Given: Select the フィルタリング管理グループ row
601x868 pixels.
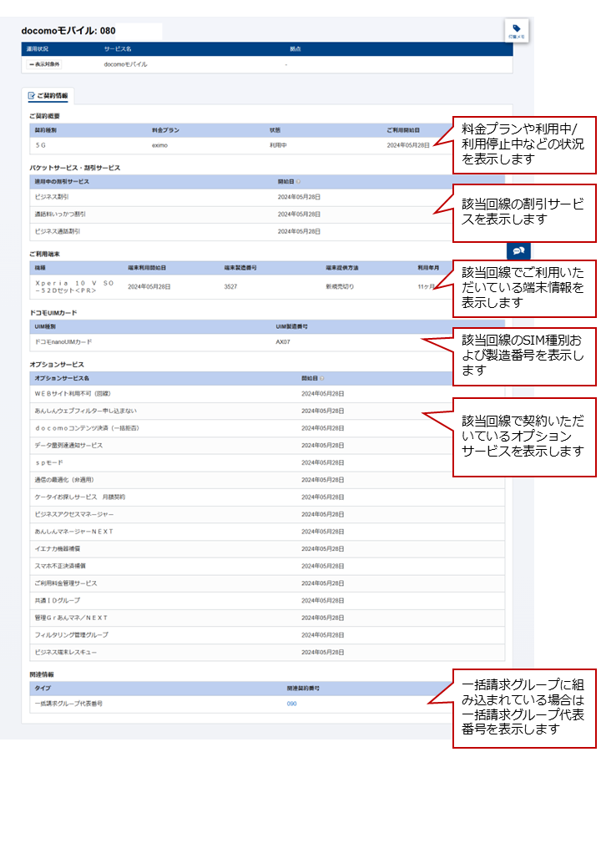Looking at the screenshot, I should click(x=267, y=635).
